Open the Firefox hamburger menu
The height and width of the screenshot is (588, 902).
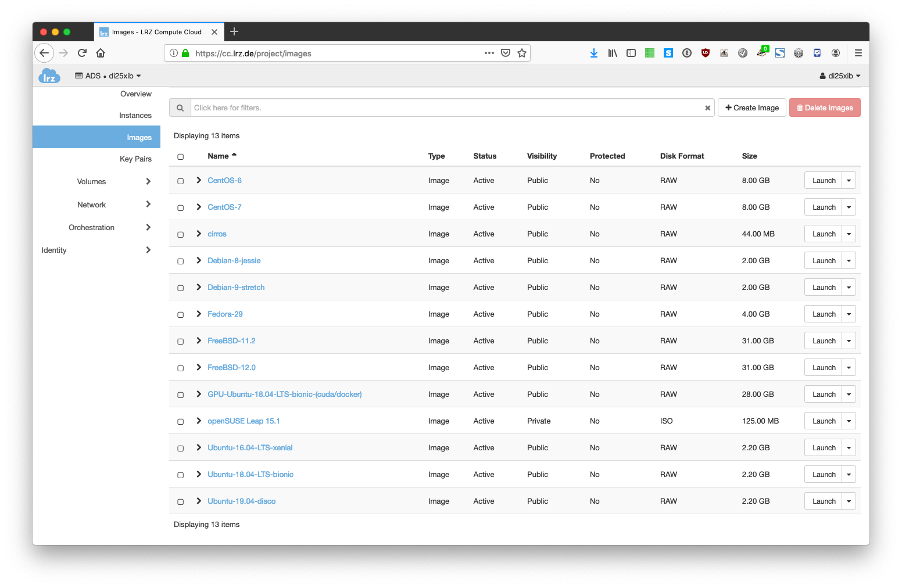point(858,53)
